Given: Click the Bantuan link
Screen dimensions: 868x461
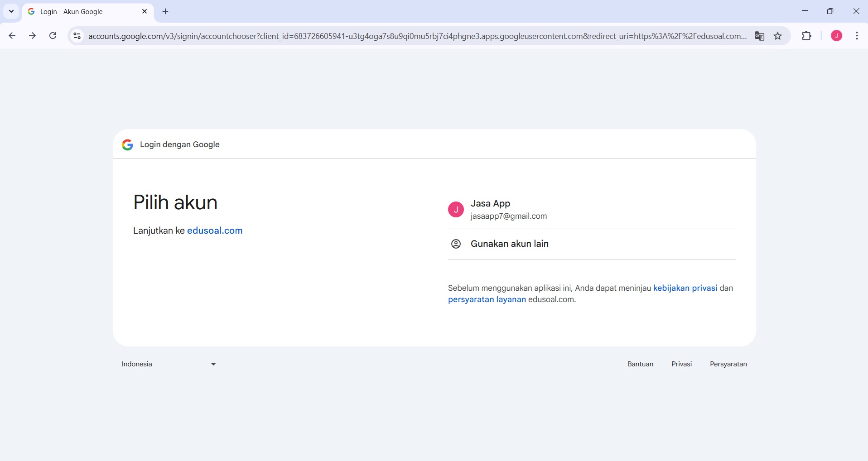Looking at the screenshot, I should click(640, 364).
